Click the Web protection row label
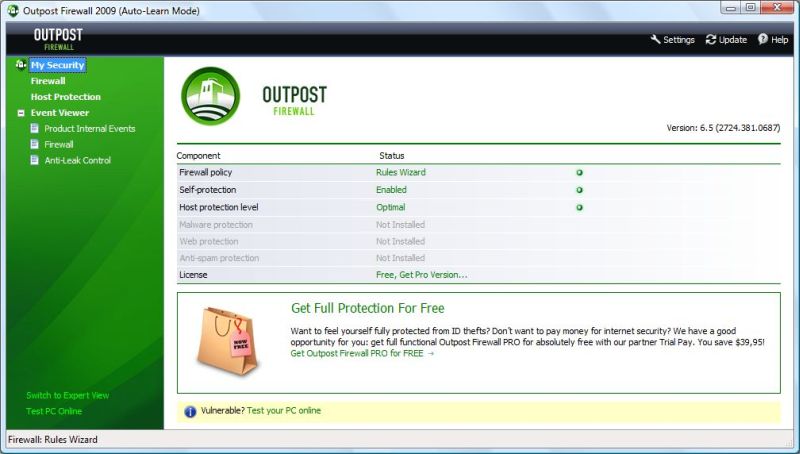Screen dimensions: 800x454 (x=209, y=241)
